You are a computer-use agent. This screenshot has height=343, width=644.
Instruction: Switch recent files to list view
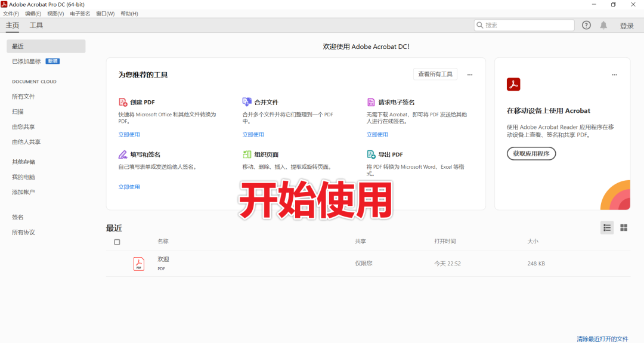607,227
